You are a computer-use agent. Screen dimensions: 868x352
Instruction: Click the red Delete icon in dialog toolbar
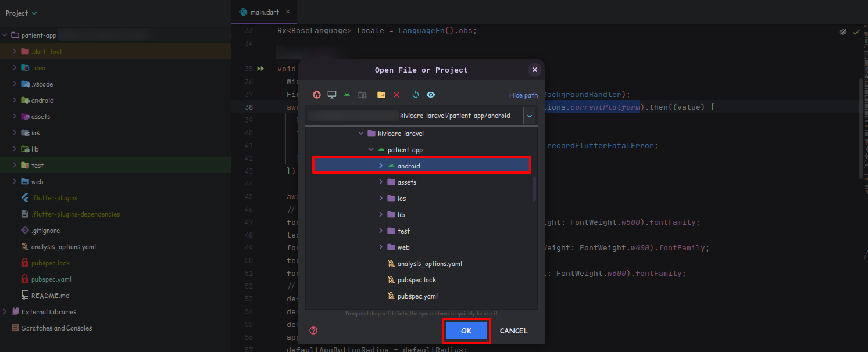pos(397,95)
